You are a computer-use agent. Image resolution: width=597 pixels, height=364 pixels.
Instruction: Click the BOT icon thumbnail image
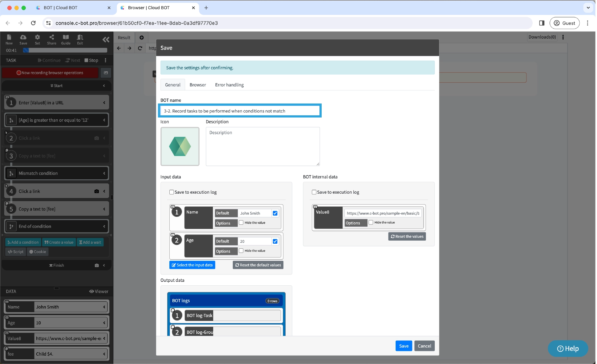point(180,146)
